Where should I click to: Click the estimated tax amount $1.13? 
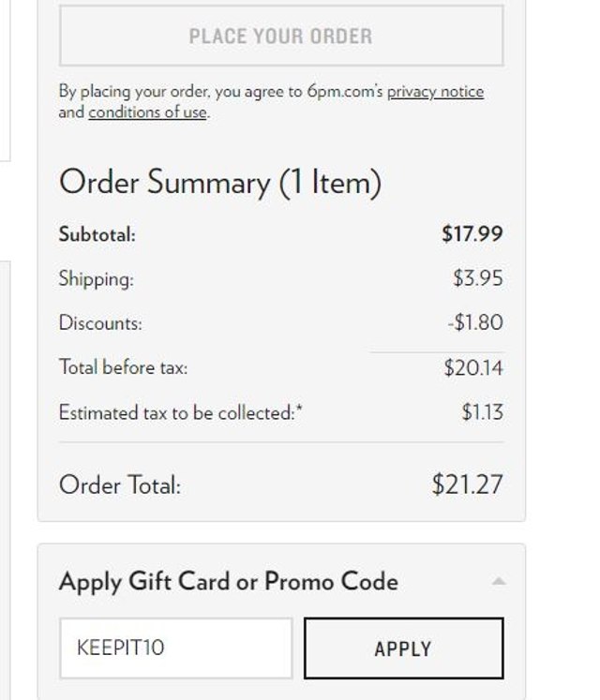tap(483, 411)
